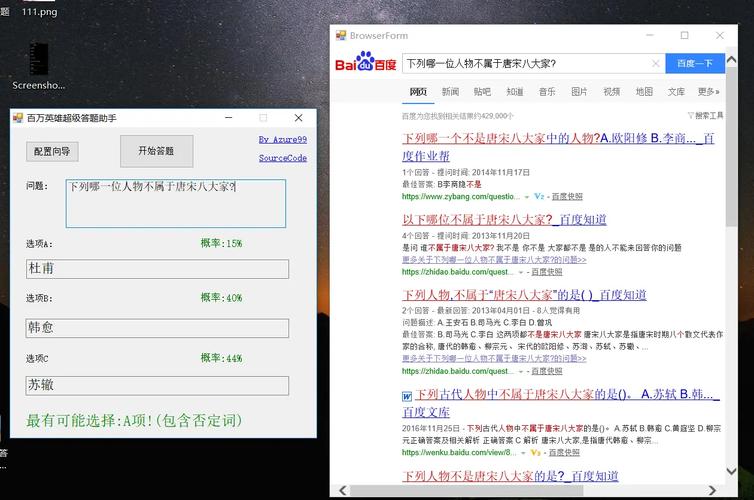The image size is (754, 500).
Task: Open the 搜索工具 filter
Action: 705,115
